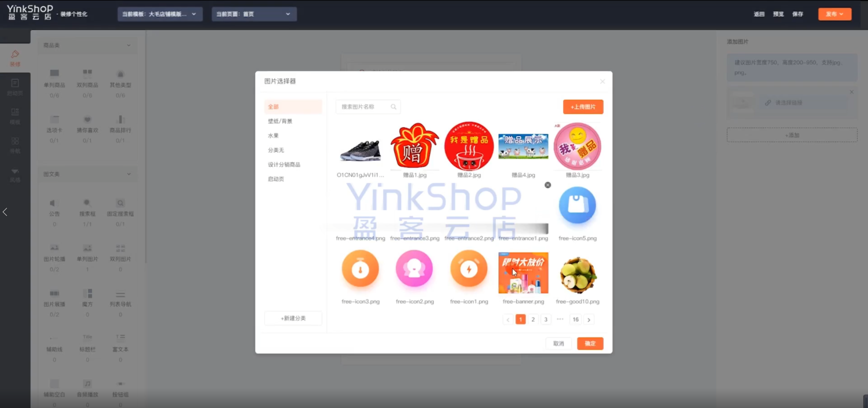This screenshot has height=408, width=868.
Task: Go to next page of images arrow
Action: coord(589,319)
